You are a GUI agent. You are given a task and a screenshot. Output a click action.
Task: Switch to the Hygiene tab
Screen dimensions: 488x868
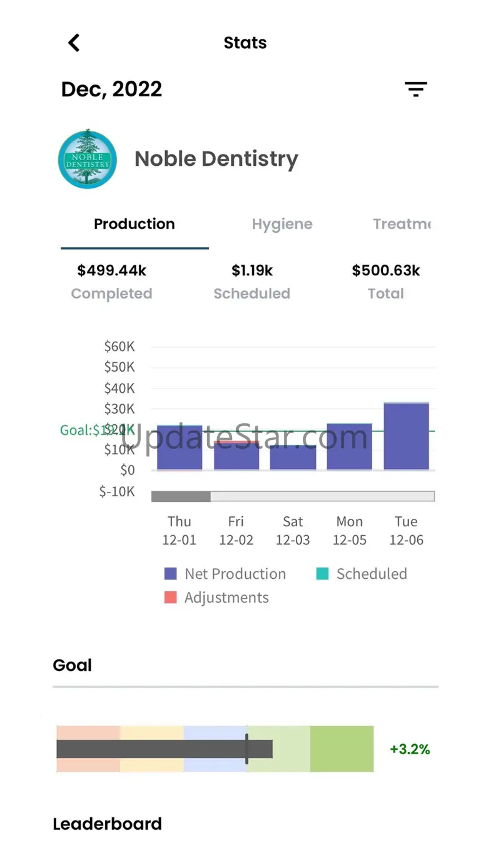point(282,224)
